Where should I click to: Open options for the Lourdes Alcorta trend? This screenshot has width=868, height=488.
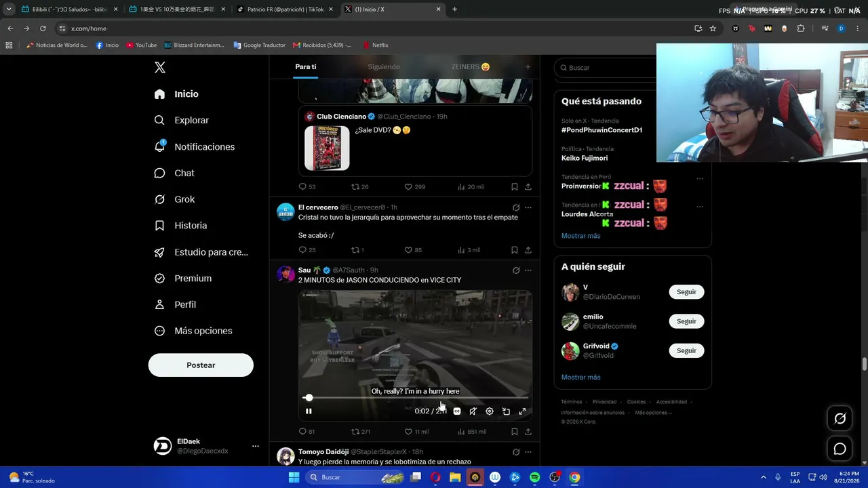click(700, 207)
